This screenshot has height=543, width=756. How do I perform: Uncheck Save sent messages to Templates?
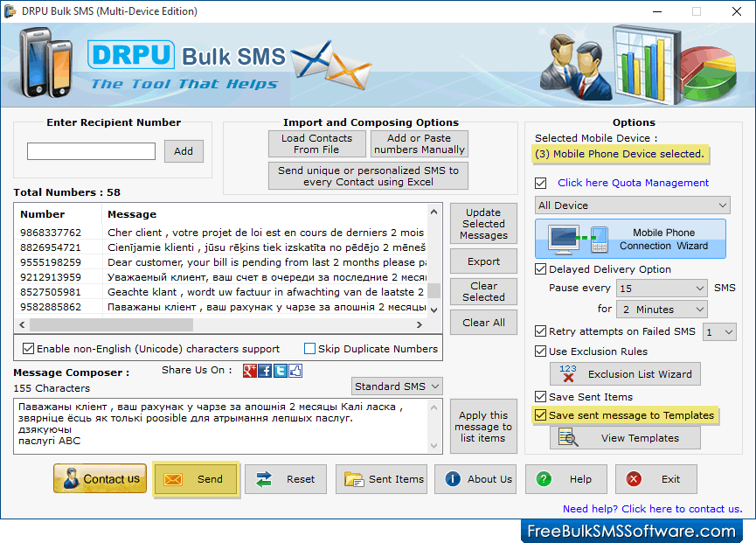tap(540, 416)
